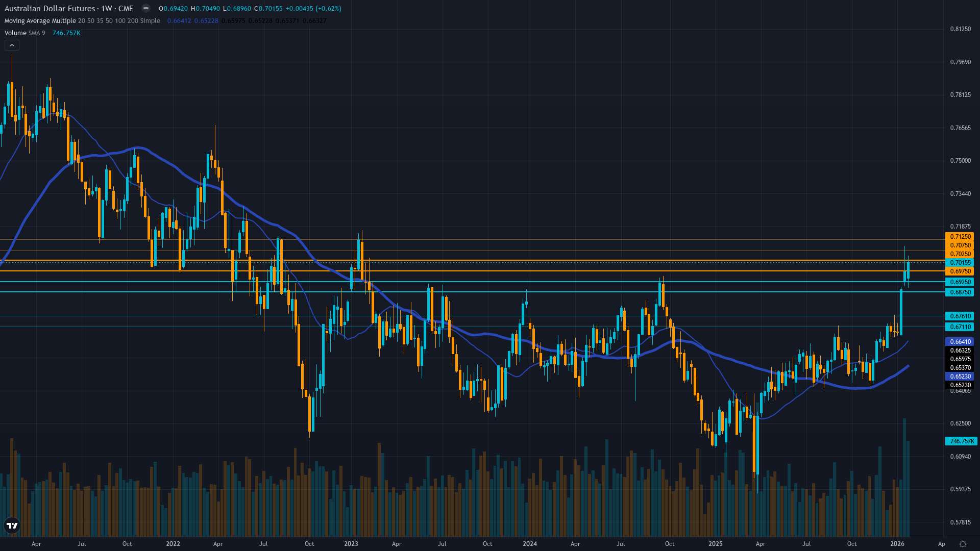Click the 2026 label on time axis
980x551 pixels.
pyautogui.click(x=897, y=544)
